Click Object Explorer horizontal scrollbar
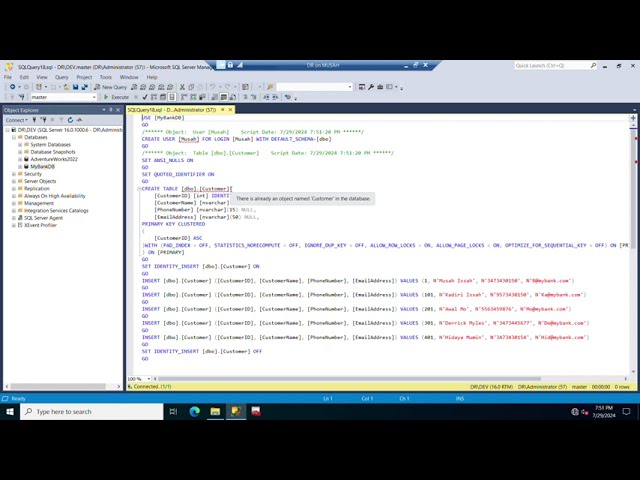Viewport: 640px width, 480px height. [x=58, y=386]
